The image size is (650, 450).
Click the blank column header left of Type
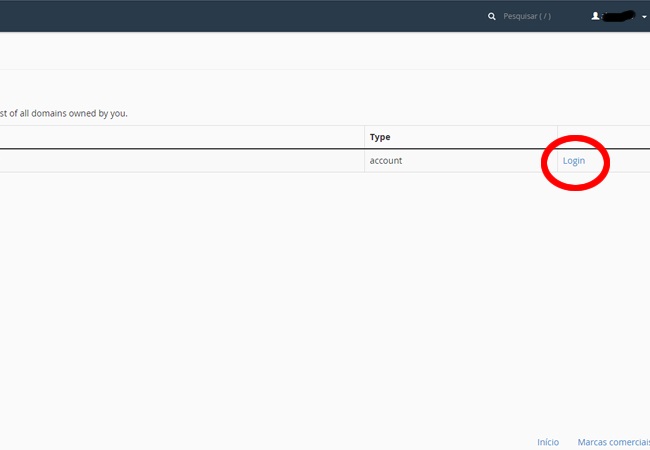click(180, 137)
